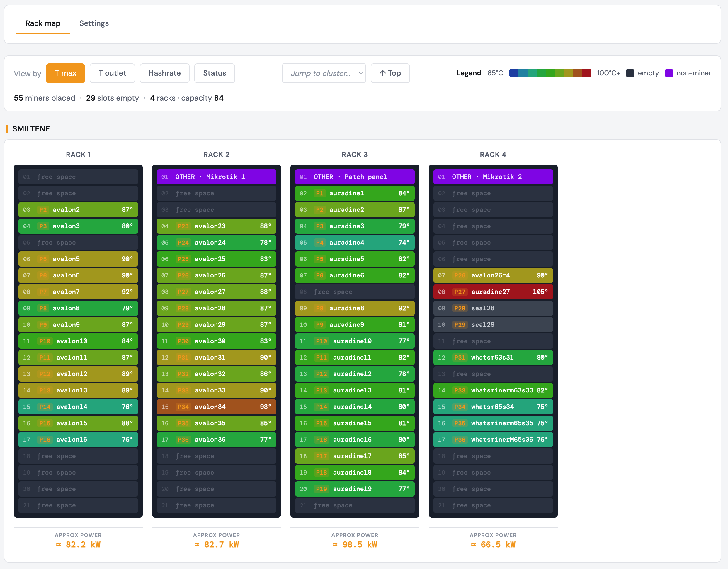Screen dimensions: 728x569
Task: Click the whatsminerm63s33 miner row
Action: [493, 390]
